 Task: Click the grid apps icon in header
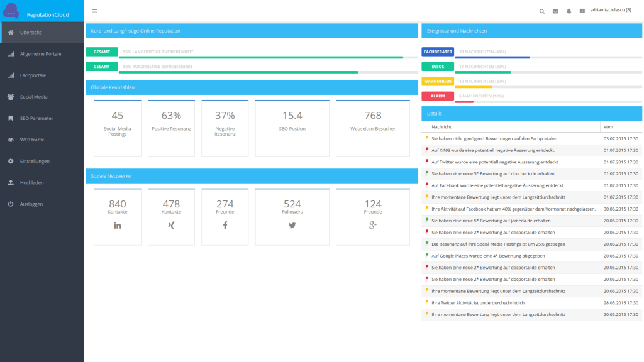(582, 11)
